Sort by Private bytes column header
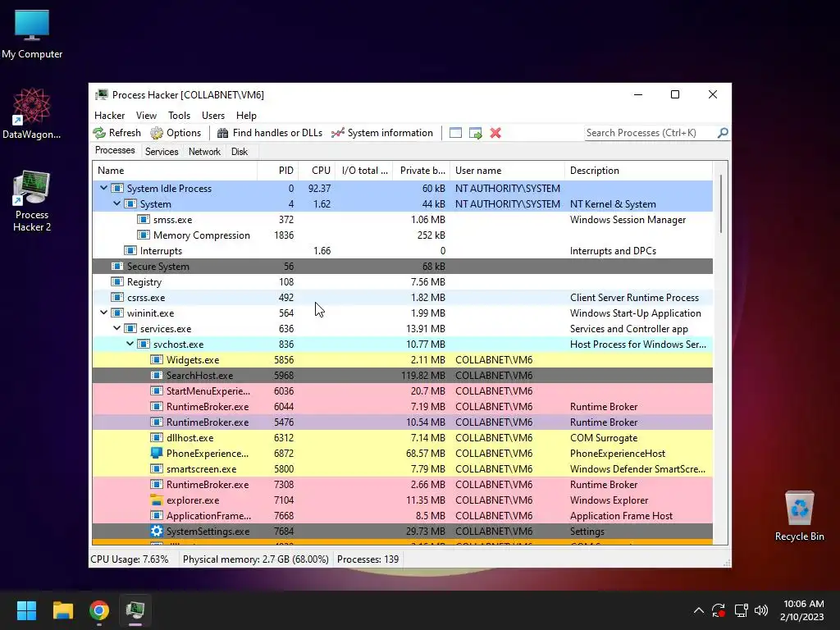This screenshot has width=840, height=630. 422,171
